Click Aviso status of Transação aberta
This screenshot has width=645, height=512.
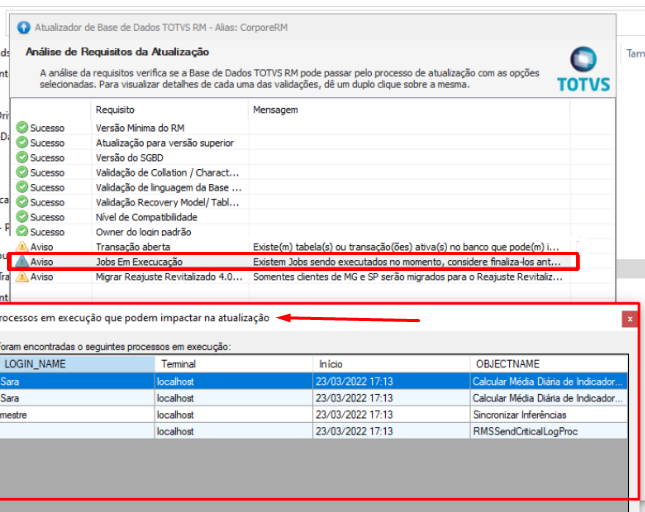pos(42,247)
